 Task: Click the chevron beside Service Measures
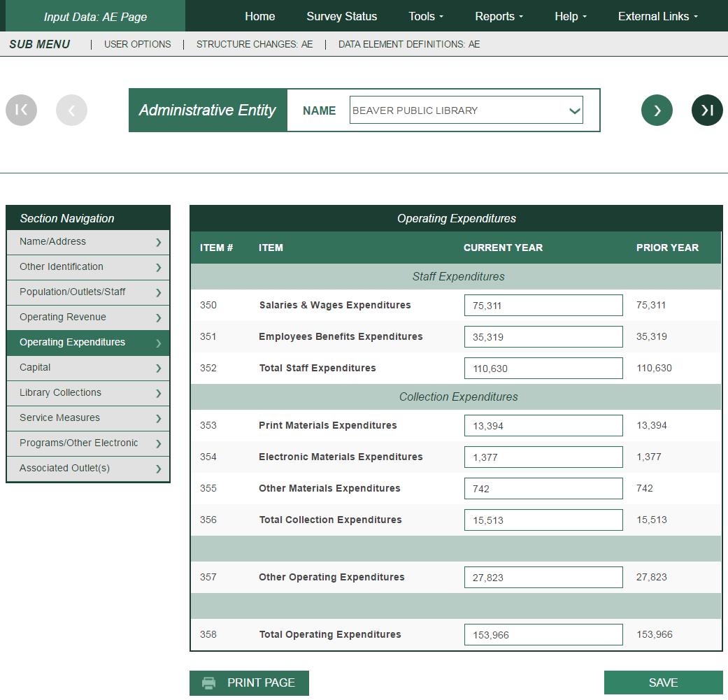pyautogui.click(x=159, y=418)
